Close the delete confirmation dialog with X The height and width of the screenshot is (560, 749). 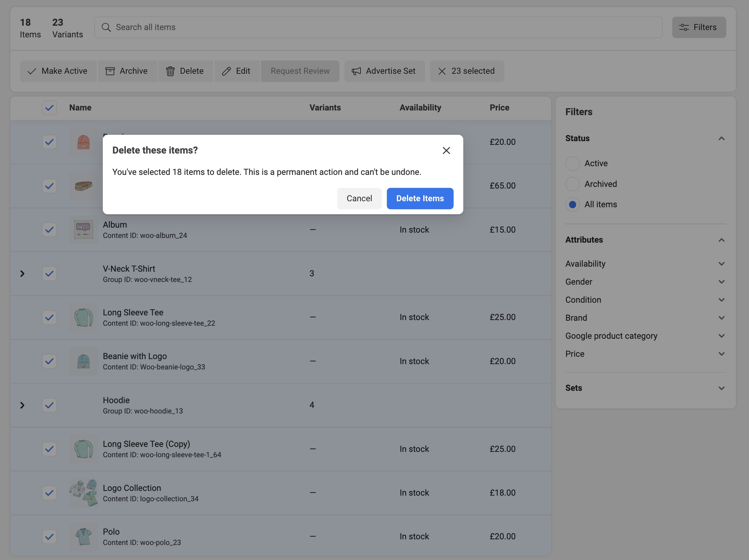click(446, 150)
